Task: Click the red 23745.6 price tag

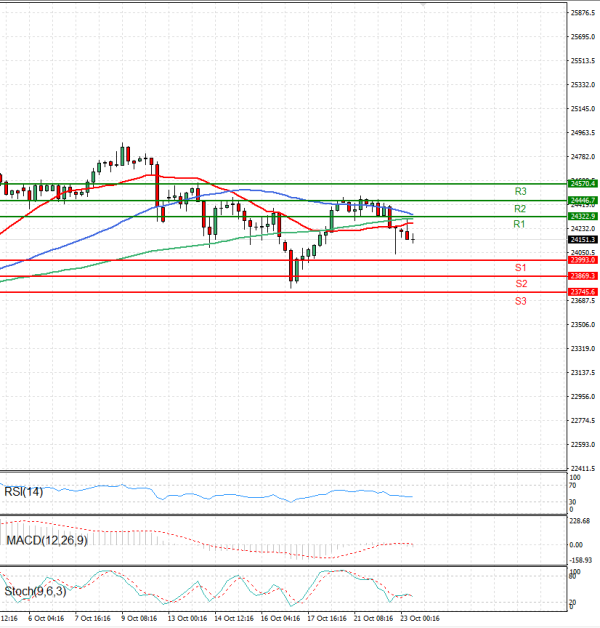Action: [582, 292]
